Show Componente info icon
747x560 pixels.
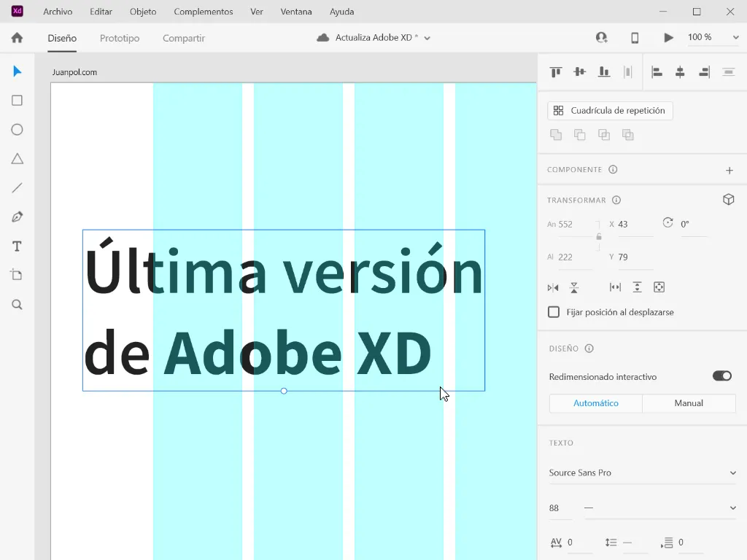click(x=613, y=169)
